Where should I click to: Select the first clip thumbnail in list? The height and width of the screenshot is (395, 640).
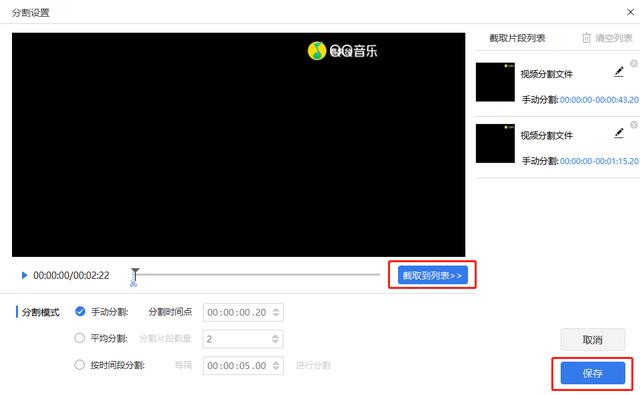pyautogui.click(x=495, y=82)
